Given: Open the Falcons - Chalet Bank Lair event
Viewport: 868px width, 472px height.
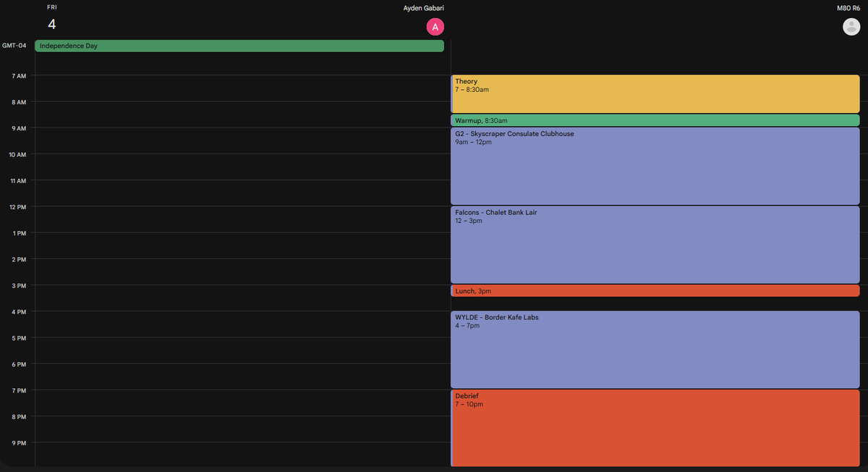Looking at the screenshot, I should [655, 245].
